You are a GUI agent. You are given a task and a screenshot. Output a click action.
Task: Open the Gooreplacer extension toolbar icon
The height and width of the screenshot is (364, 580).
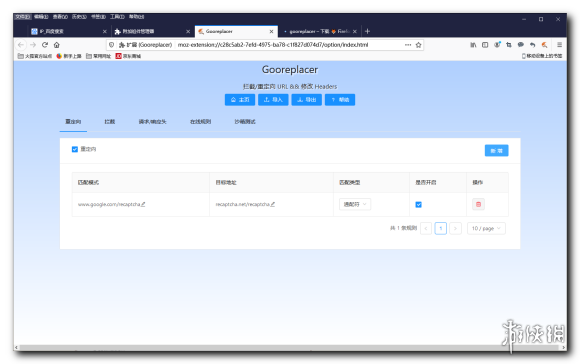click(544, 45)
